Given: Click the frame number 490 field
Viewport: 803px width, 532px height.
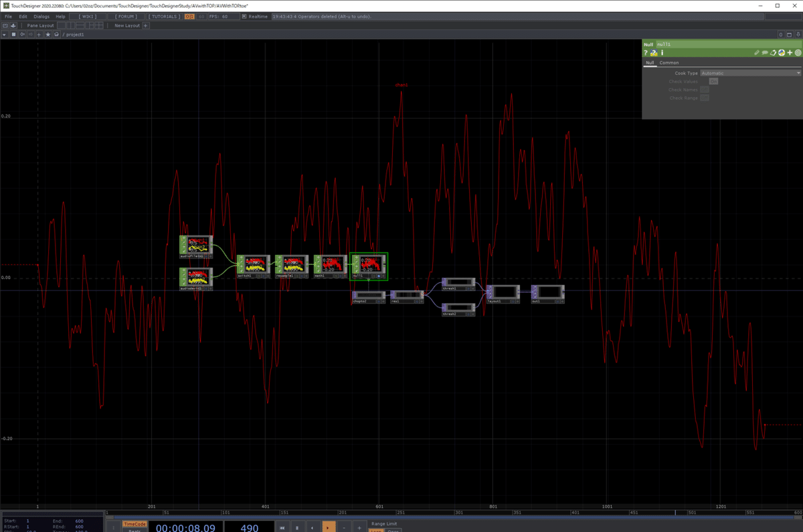Looking at the screenshot, I should pyautogui.click(x=249, y=527).
